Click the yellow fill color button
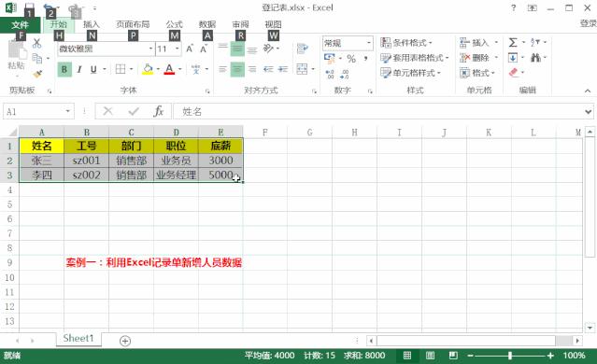Screen dimensions: 597x364 tap(148, 69)
